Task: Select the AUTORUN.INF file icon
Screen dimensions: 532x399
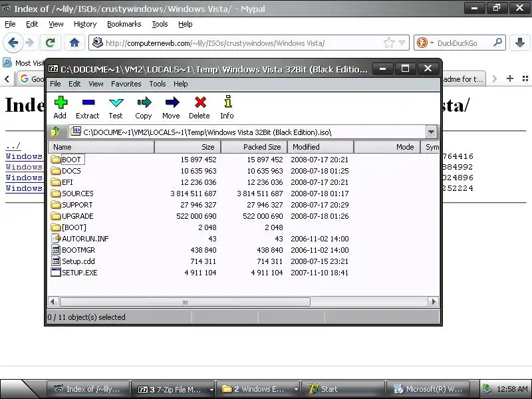Action: [56, 239]
